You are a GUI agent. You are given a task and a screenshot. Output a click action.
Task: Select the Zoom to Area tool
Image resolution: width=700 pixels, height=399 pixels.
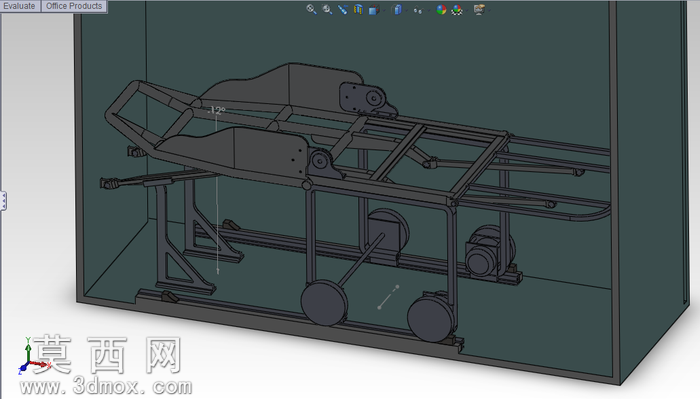tap(327, 9)
